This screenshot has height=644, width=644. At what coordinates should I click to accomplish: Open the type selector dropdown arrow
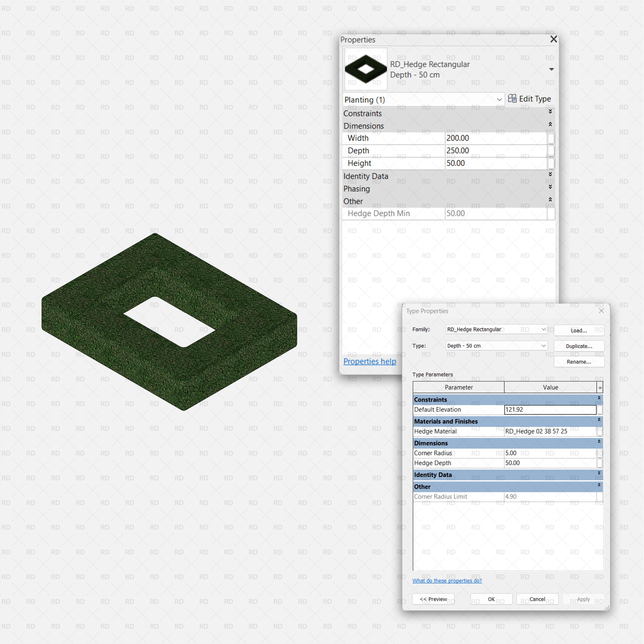pos(551,69)
